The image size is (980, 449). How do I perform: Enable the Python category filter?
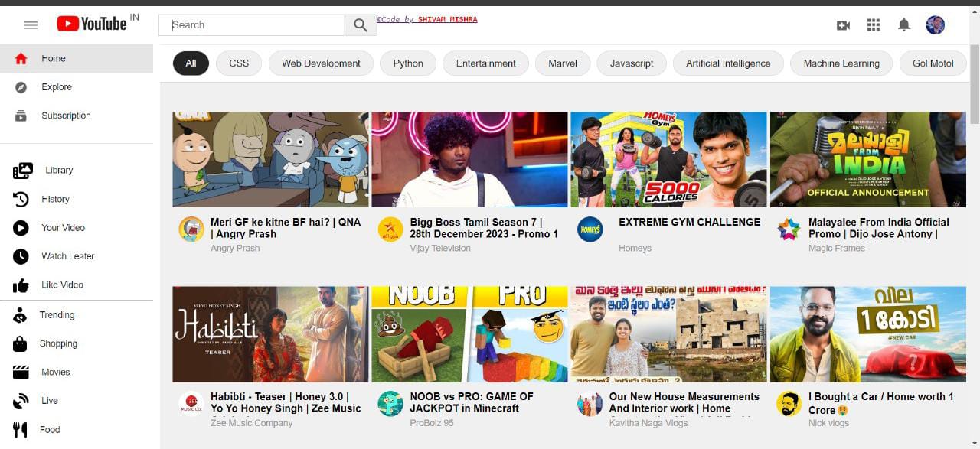pyautogui.click(x=407, y=63)
